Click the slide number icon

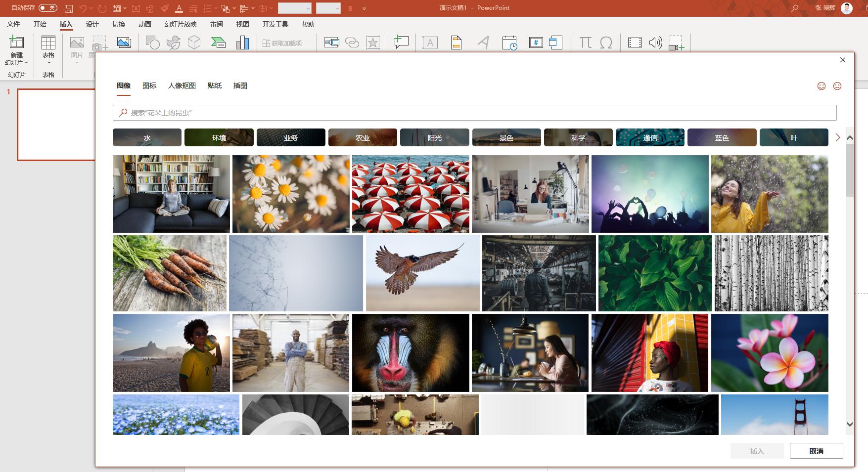(536, 43)
